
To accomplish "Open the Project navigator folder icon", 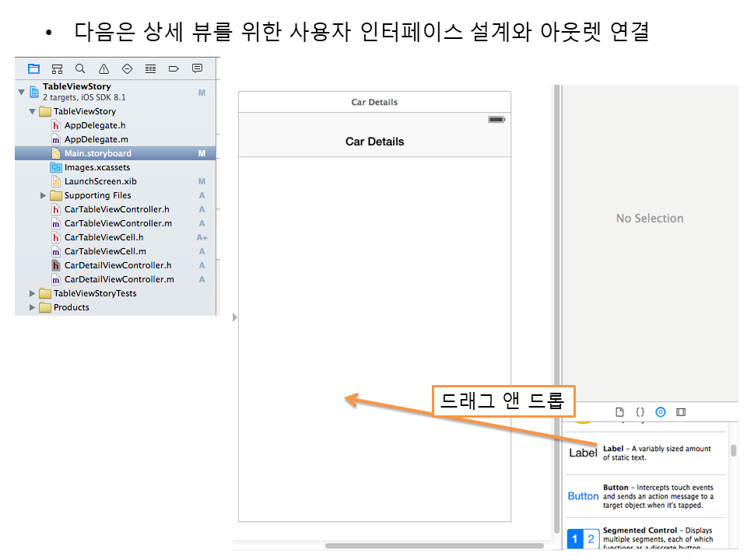I will click(x=33, y=68).
